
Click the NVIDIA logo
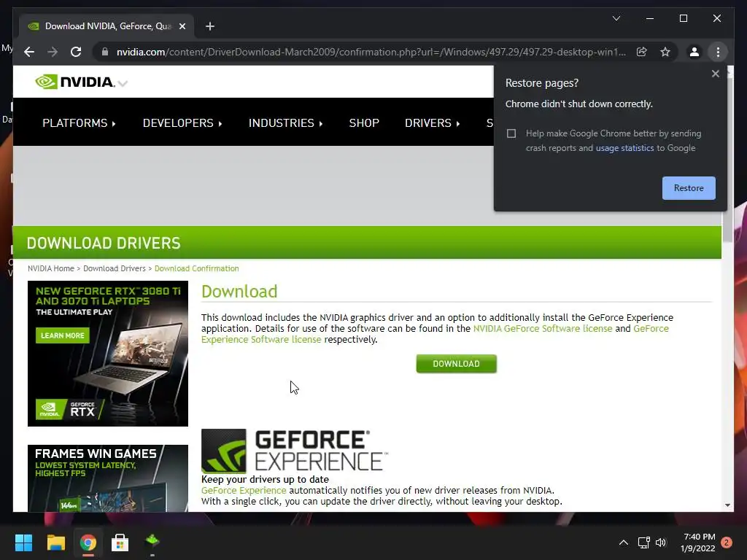[x=74, y=82]
